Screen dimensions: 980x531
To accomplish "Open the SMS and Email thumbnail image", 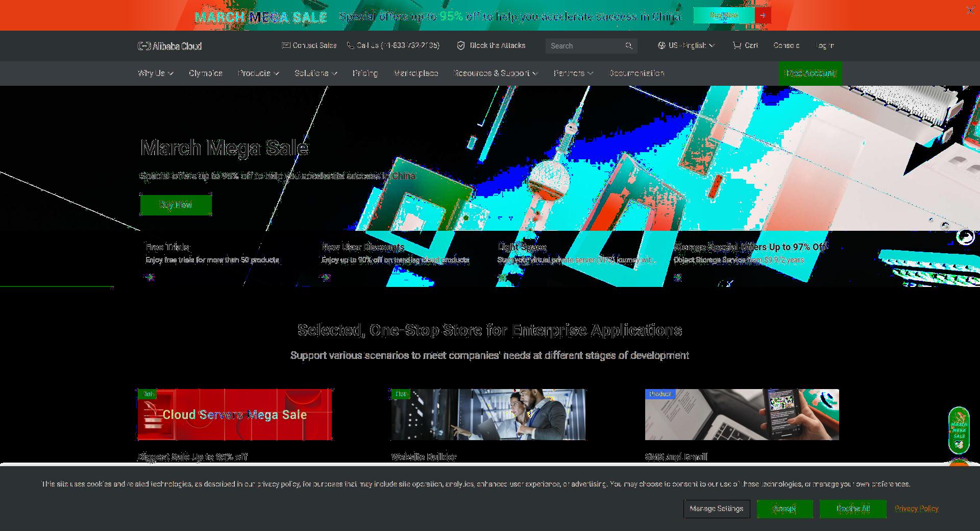I will click(742, 415).
